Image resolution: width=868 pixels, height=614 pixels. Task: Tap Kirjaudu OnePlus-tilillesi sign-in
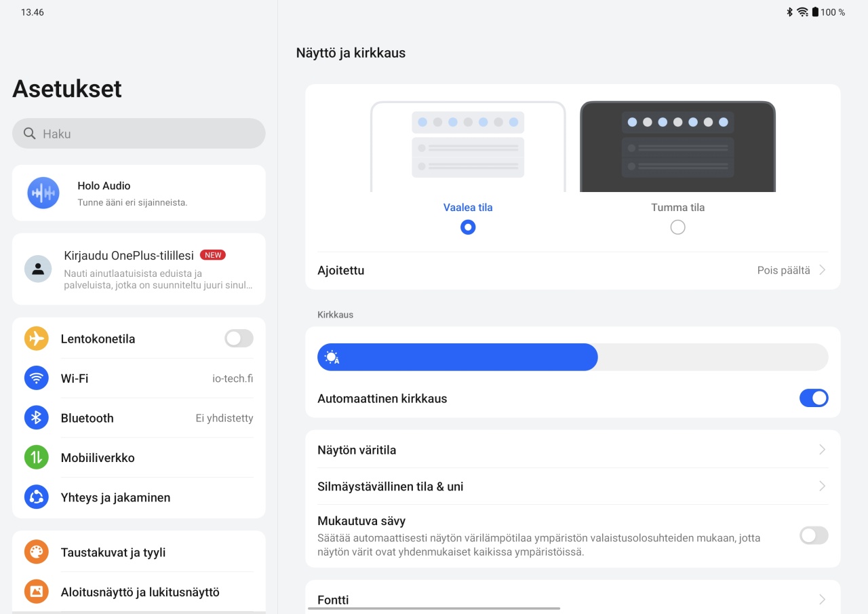tap(139, 269)
